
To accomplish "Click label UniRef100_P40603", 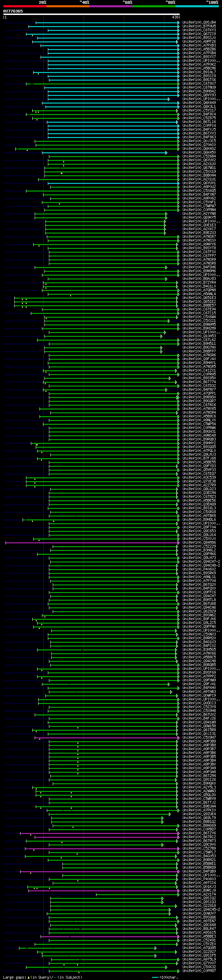I will tap(199, 879).
